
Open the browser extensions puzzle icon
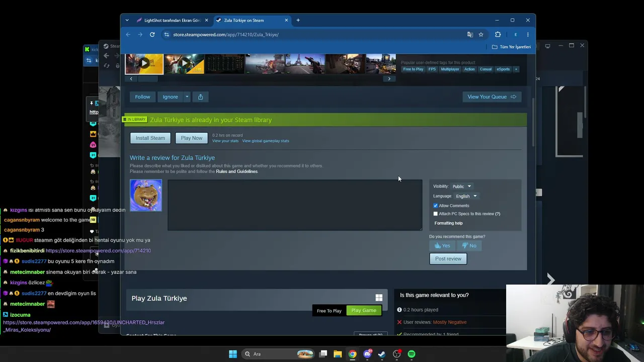[x=498, y=35]
